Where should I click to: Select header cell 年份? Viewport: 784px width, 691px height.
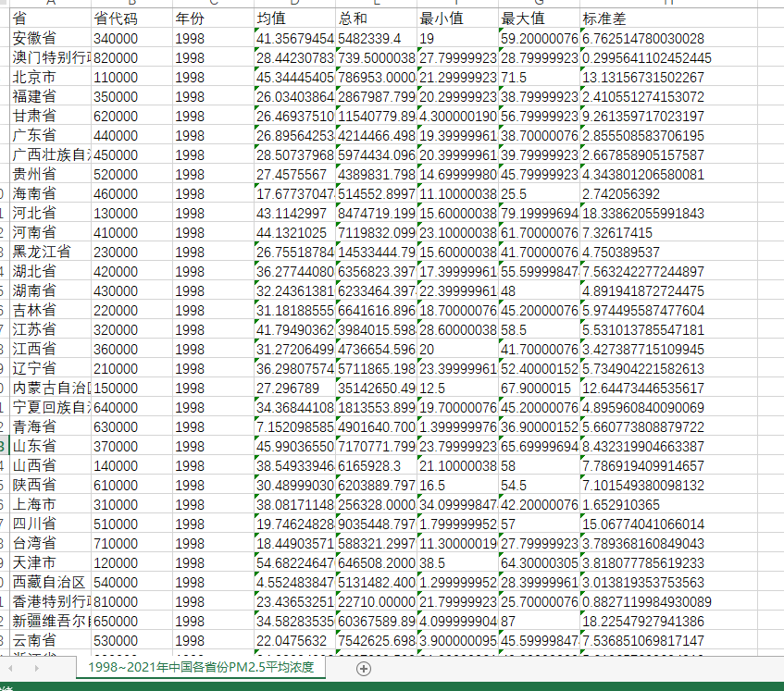point(214,19)
